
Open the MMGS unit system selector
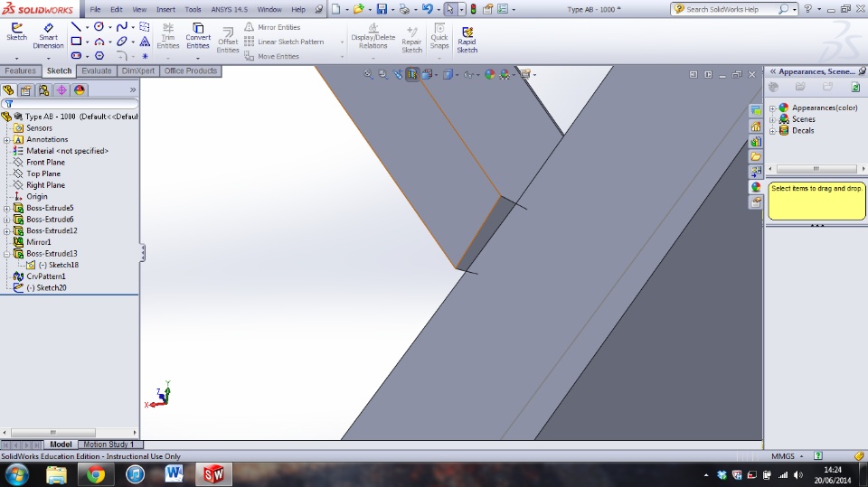pos(788,456)
